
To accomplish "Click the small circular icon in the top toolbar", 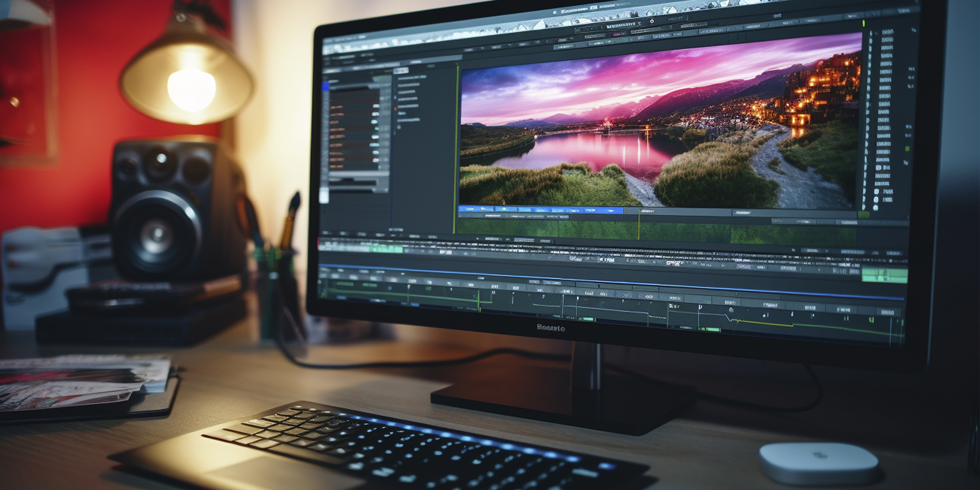I will click(652, 22).
